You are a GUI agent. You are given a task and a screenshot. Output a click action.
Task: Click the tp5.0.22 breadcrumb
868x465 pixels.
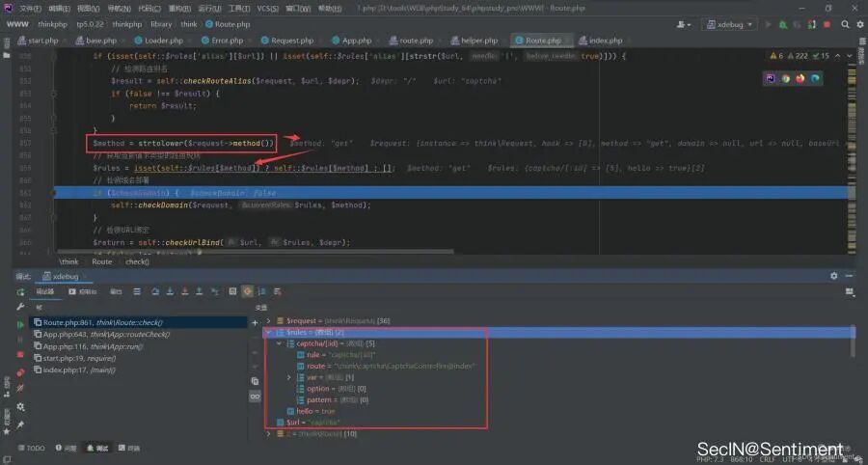tap(90, 24)
